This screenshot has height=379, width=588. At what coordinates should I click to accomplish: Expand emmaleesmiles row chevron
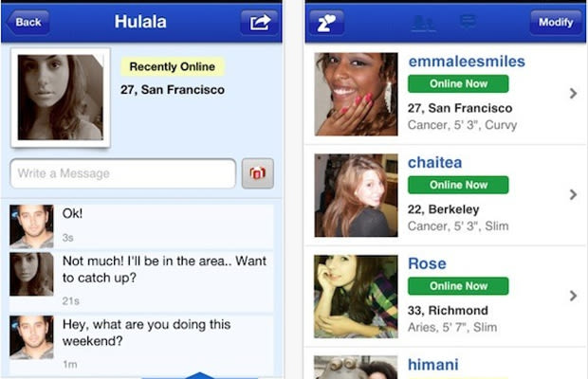click(573, 93)
